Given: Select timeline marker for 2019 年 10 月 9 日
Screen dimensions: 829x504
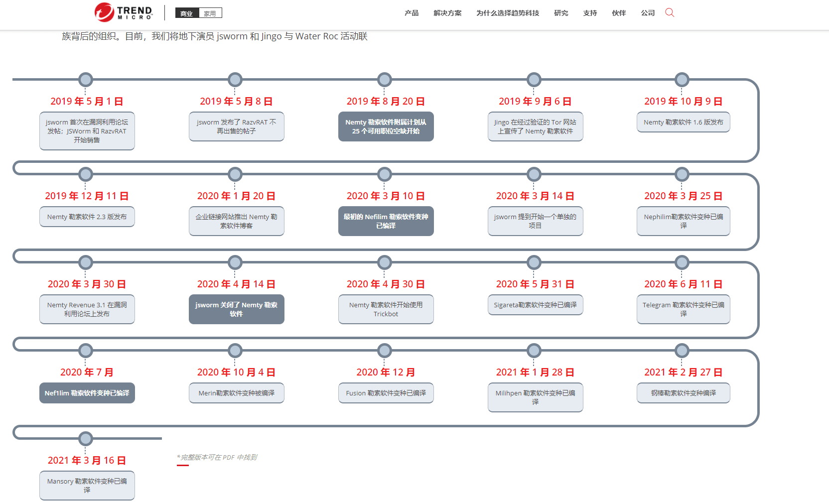Looking at the screenshot, I should click(682, 80).
